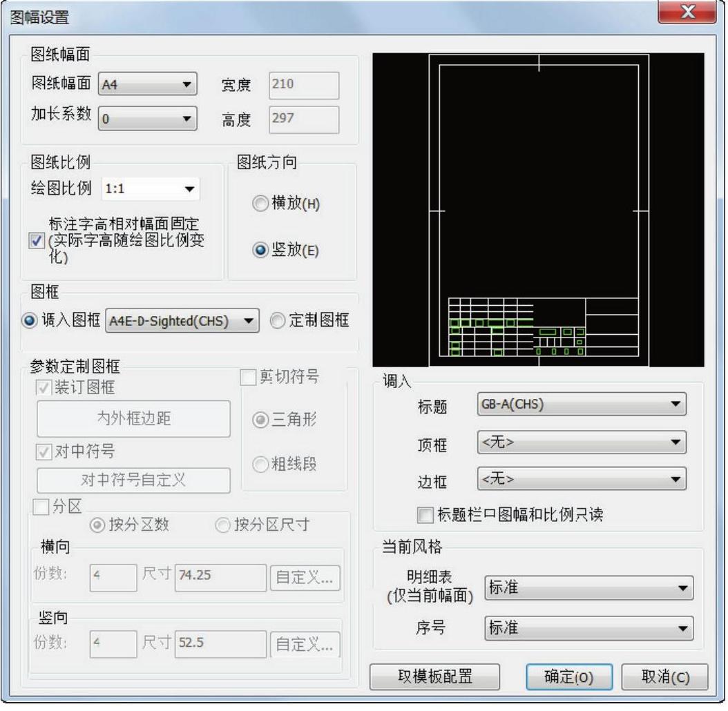Toggle 标题栏中图幅和比例只读 checkbox
Viewport: 728px width, 711px height.
click(425, 515)
